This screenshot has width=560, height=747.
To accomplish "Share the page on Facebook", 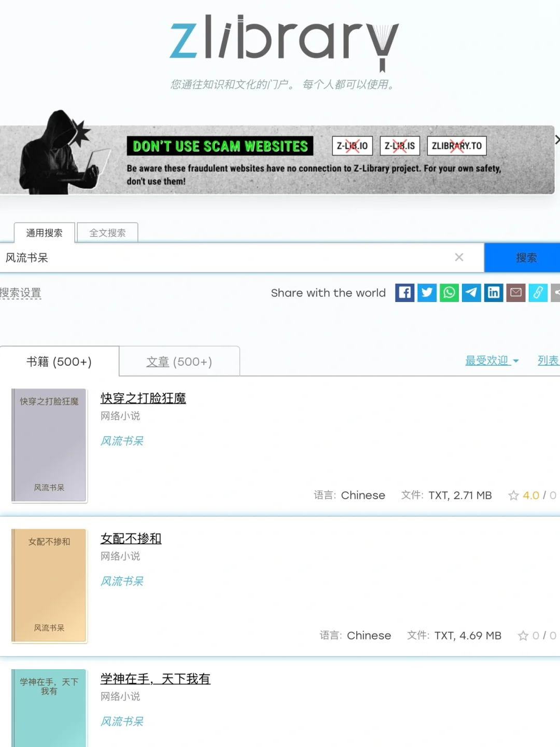I will point(404,293).
